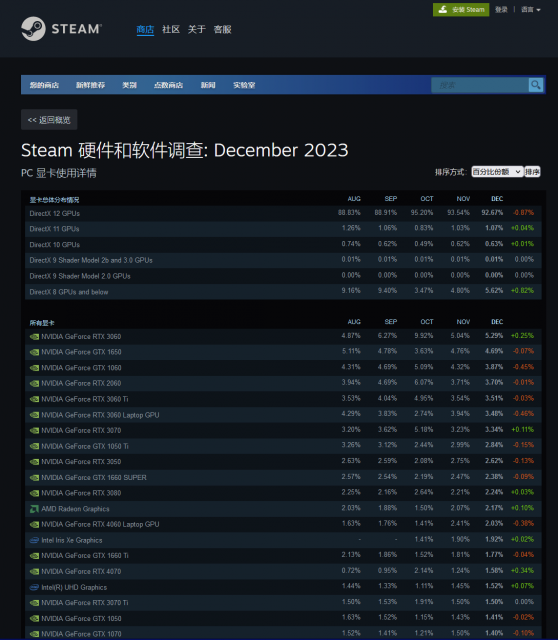Click the Steam logo icon
558x640 pixels.
tap(33, 29)
